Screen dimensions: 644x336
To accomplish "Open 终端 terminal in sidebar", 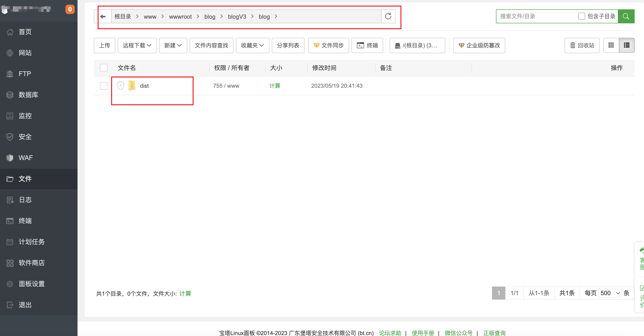I will pos(39,221).
